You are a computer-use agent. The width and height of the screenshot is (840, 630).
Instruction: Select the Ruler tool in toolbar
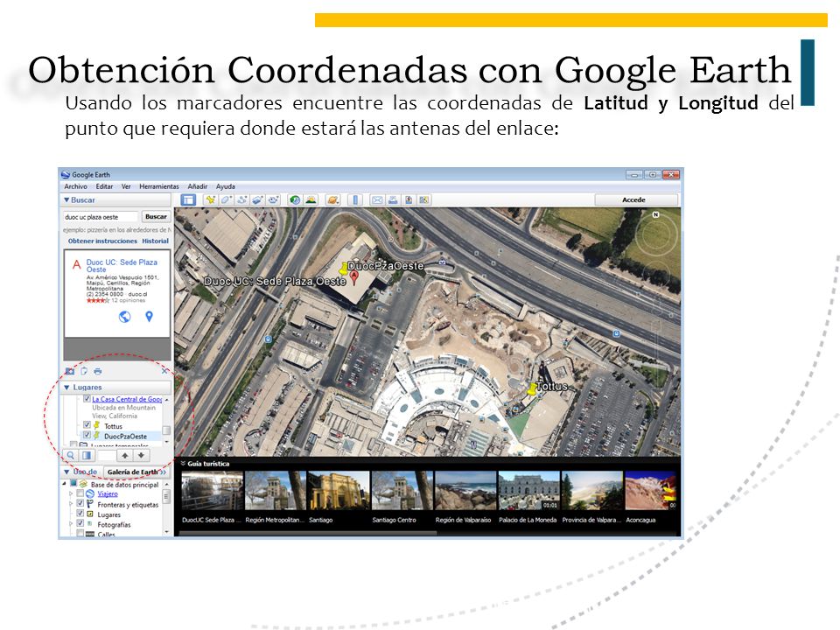[x=354, y=199]
